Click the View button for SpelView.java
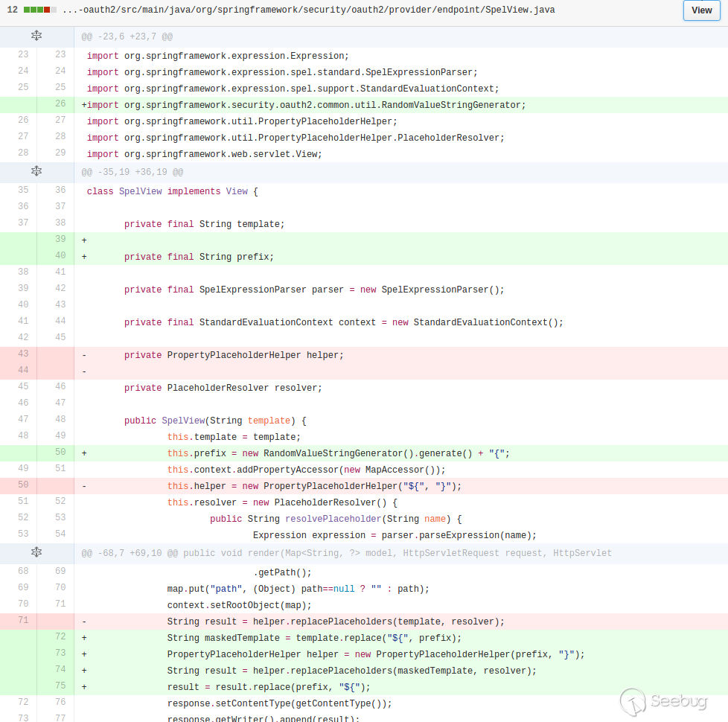Screen dimensions: 728x722 701,10
